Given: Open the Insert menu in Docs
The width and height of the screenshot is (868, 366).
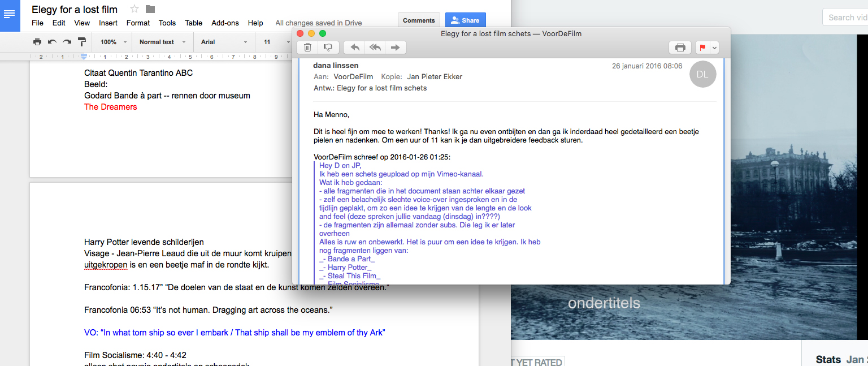Looking at the screenshot, I should pos(108,23).
